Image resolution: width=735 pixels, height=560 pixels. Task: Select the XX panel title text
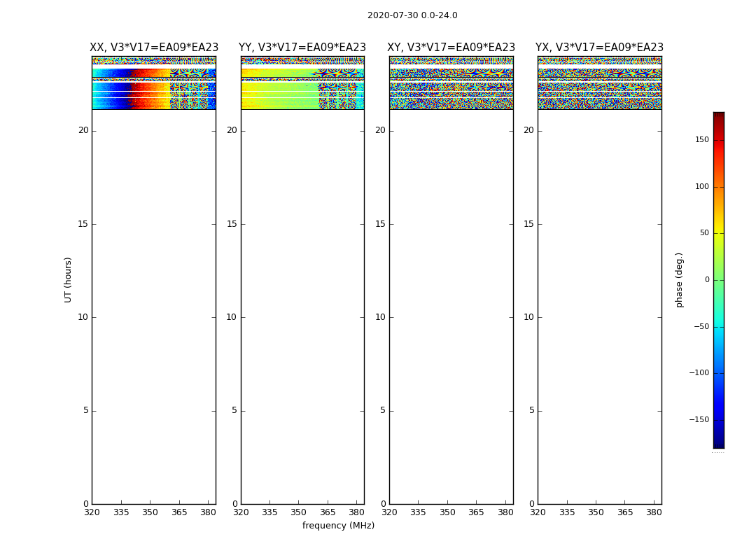pyautogui.click(x=154, y=48)
